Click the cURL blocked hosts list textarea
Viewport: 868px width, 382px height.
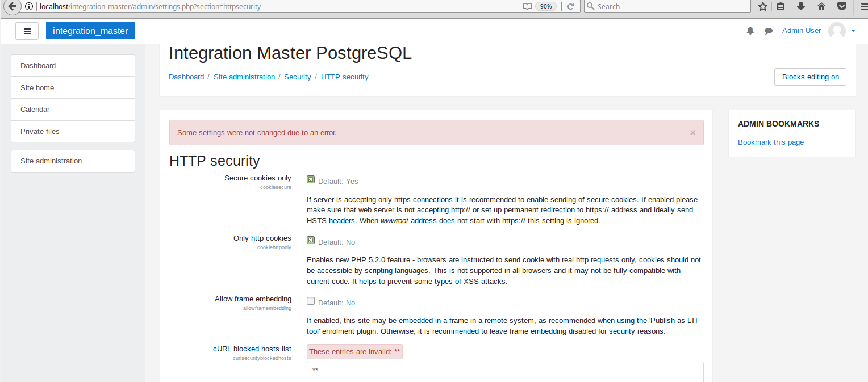pyautogui.click(x=505, y=372)
